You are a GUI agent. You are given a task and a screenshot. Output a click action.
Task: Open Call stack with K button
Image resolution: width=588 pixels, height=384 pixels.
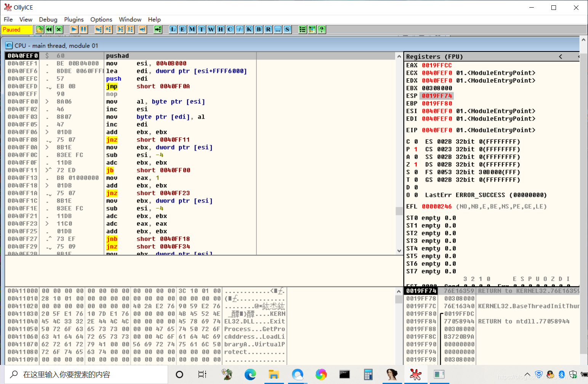pos(249,29)
